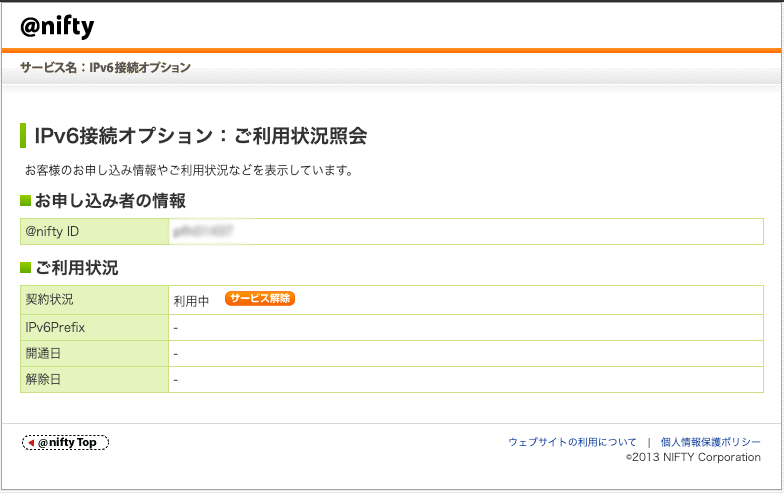Click the 利用中 status text

click(191, 301)
